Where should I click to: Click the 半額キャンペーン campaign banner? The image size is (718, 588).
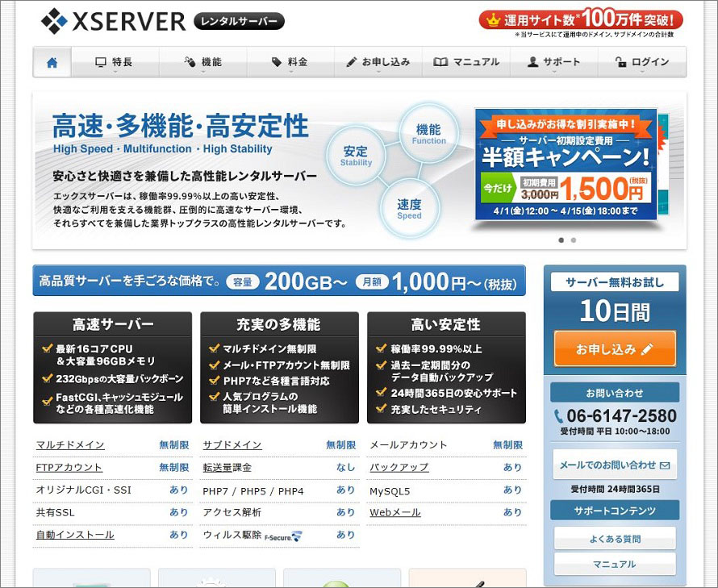[566, 164]
